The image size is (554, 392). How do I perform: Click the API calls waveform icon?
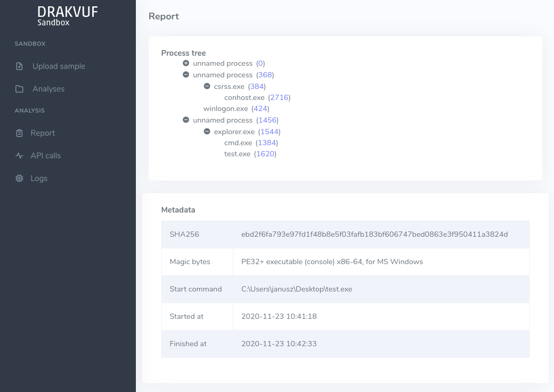pos(19,156)
